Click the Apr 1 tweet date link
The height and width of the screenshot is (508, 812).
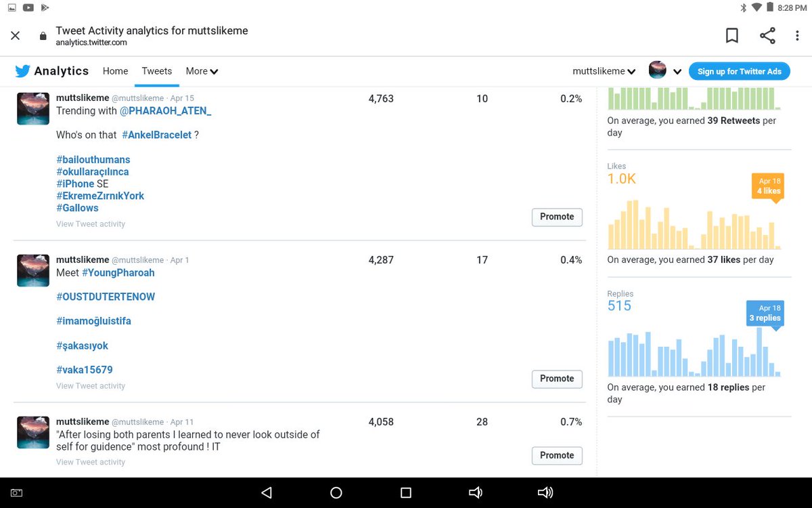tap(180, 261)
